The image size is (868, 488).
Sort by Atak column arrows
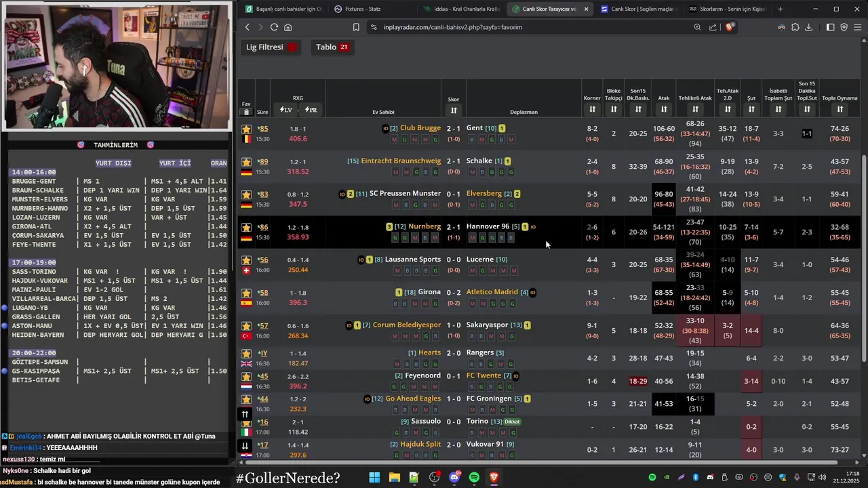pyautogui.click(x=664, y=109)
